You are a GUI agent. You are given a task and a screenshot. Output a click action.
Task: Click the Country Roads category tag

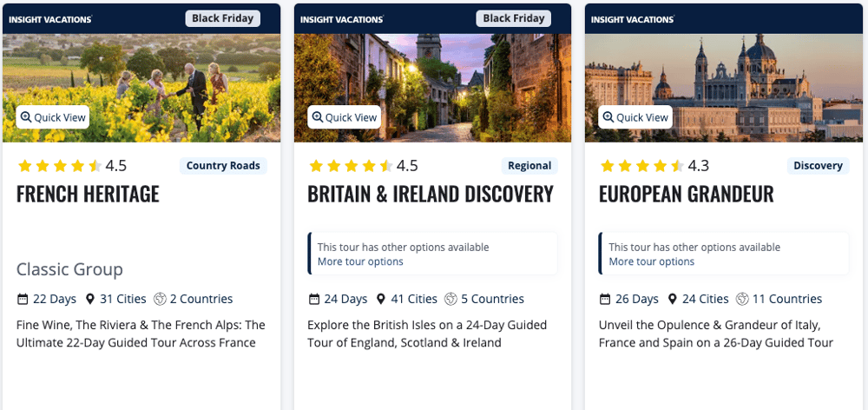(x=223, y=166)
